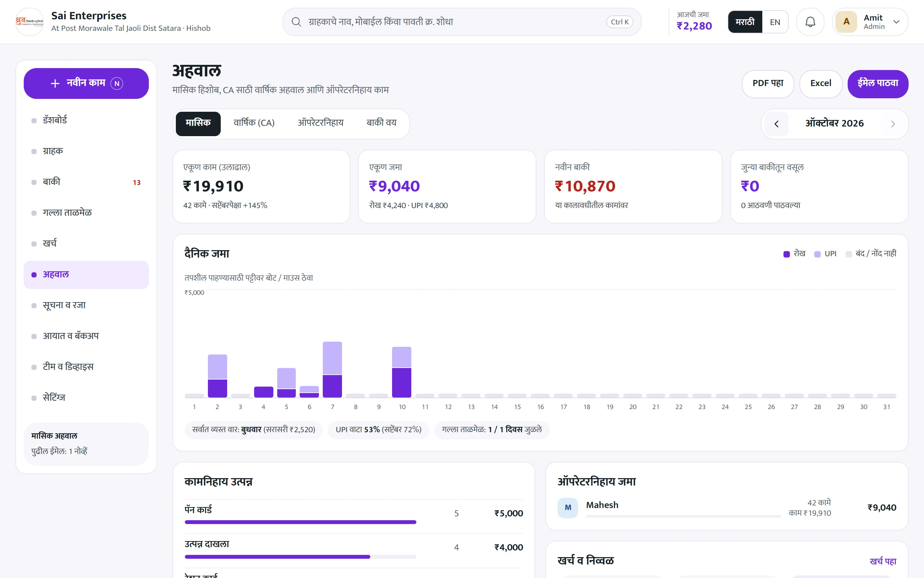Switch language to EN
This screenshot has height=578, width=924.
tap(775, 22)
